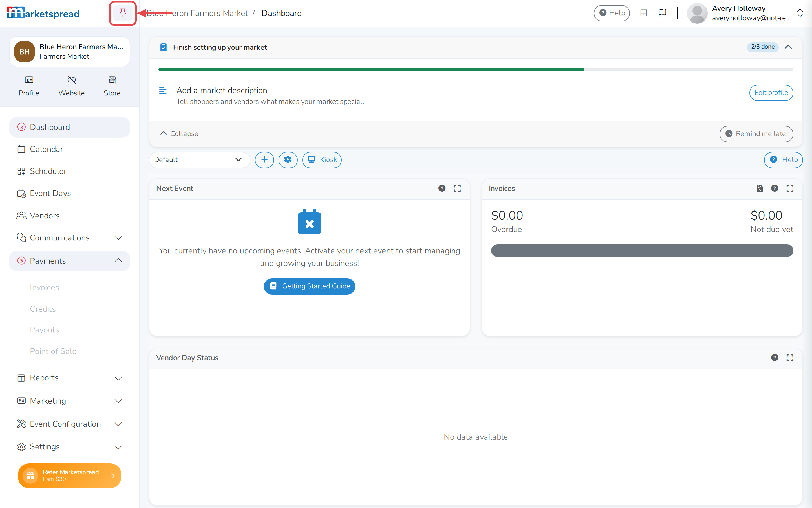The height and width of the screenshot is (508, 812).
Task: Show help for Next Event widget
Action: [442, 189]
